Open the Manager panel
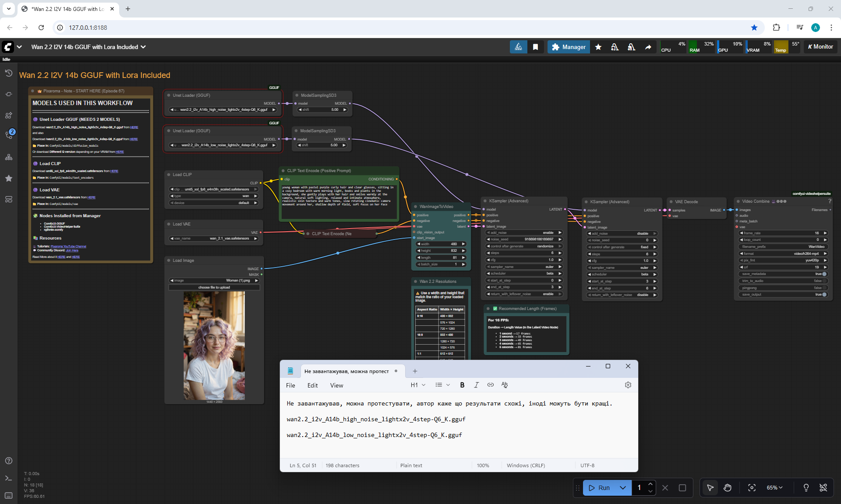Screen dimensions: 841x504 [x=569, y=47]
